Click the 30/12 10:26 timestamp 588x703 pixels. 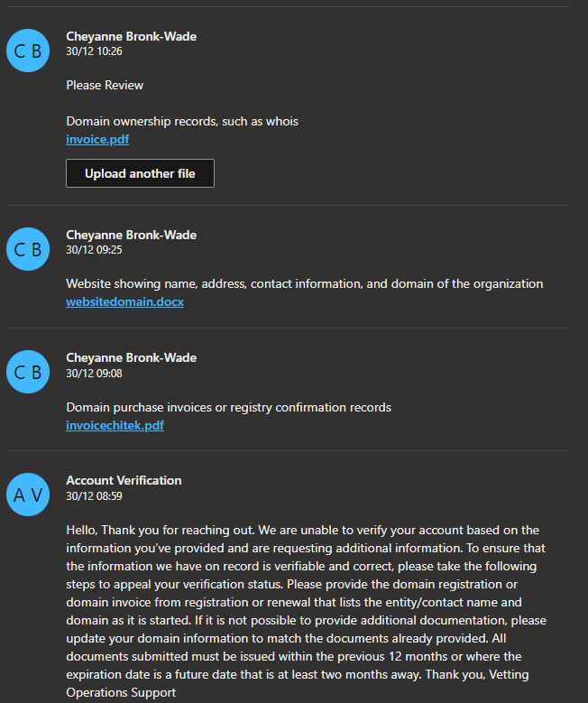[x=94, y=51]
